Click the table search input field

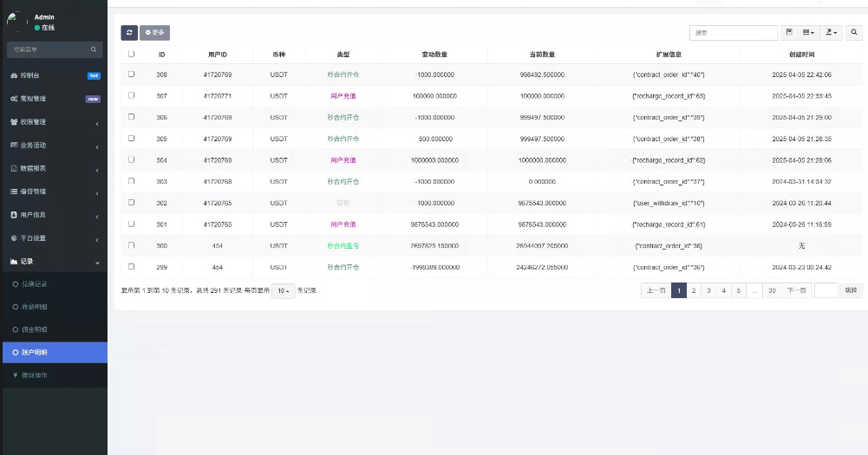(x=734, y=33)
